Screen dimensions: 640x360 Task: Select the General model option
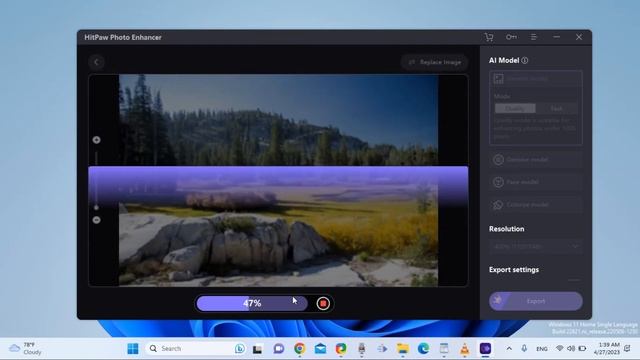click(536, 78)
